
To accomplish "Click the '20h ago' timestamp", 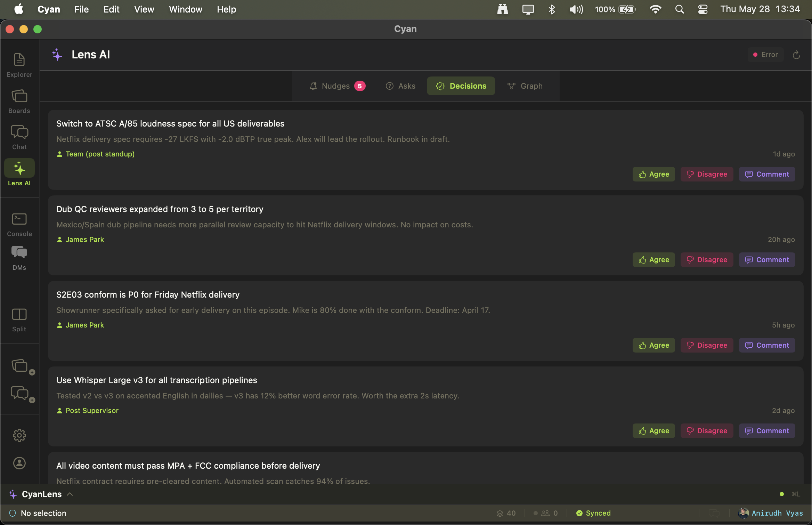I will pyautogui.click(x=781, y=240).
